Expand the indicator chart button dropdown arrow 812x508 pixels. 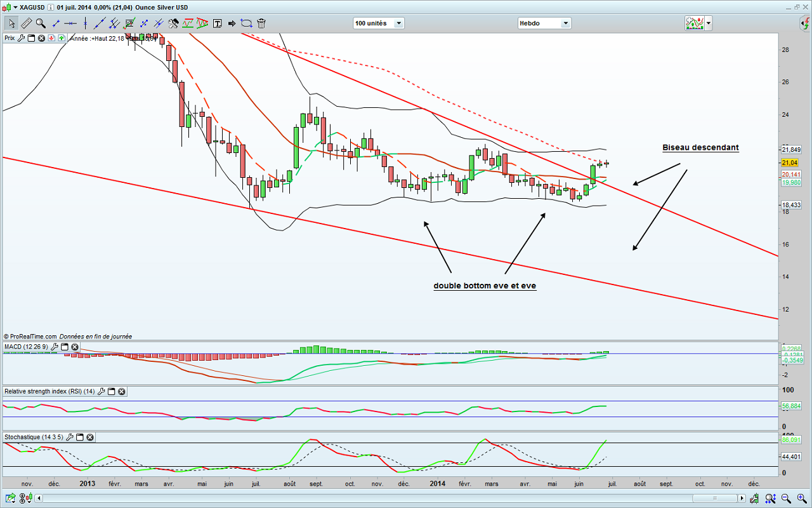pos(709,23)
